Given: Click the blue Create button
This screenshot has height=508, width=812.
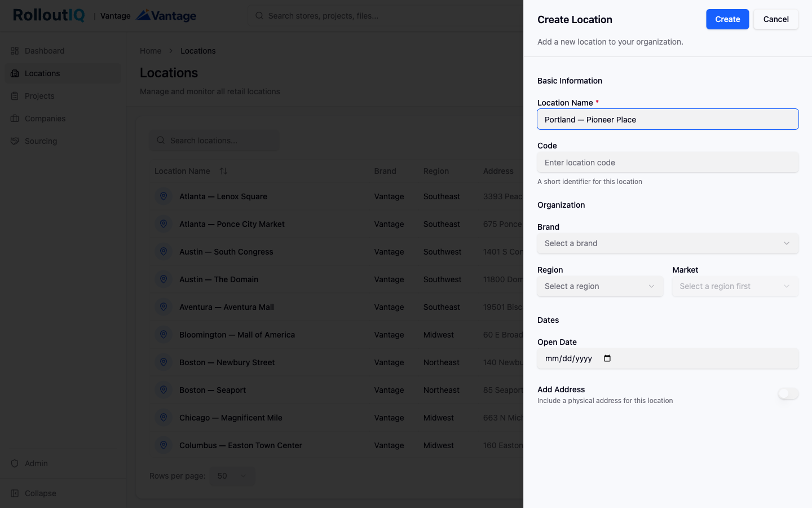Looking at the screenshot, I should point(727,19).
